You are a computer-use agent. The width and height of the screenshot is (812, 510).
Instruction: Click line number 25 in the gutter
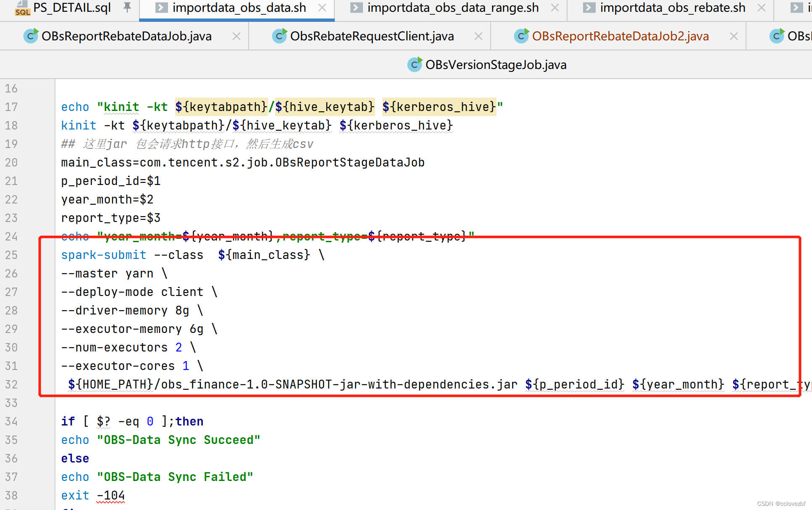tap(11, 254)
